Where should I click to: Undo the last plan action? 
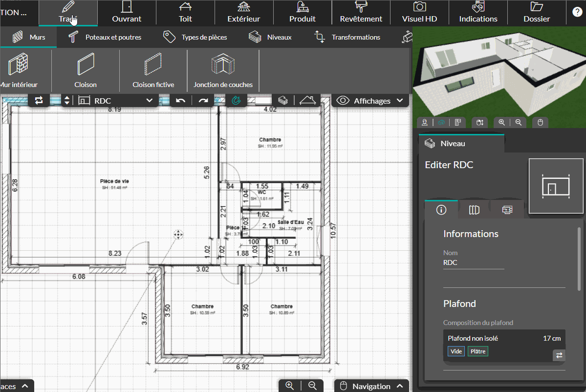click(181, 101)
